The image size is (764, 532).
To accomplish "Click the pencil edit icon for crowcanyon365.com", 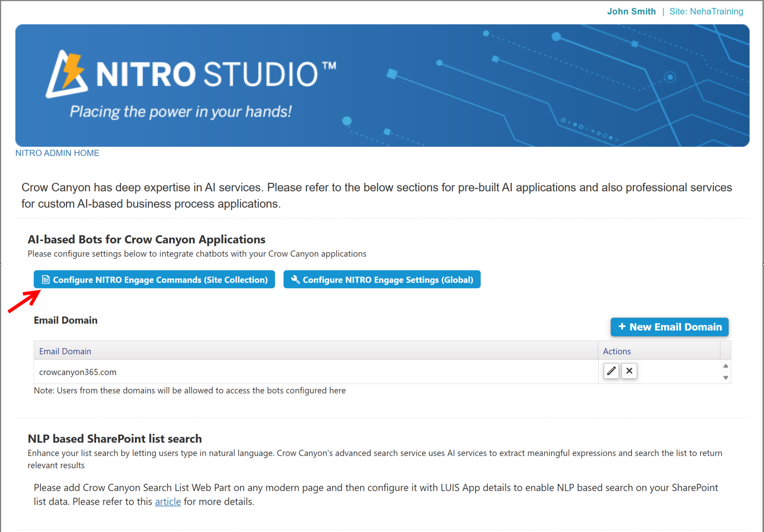I will [x=611, y=371].
